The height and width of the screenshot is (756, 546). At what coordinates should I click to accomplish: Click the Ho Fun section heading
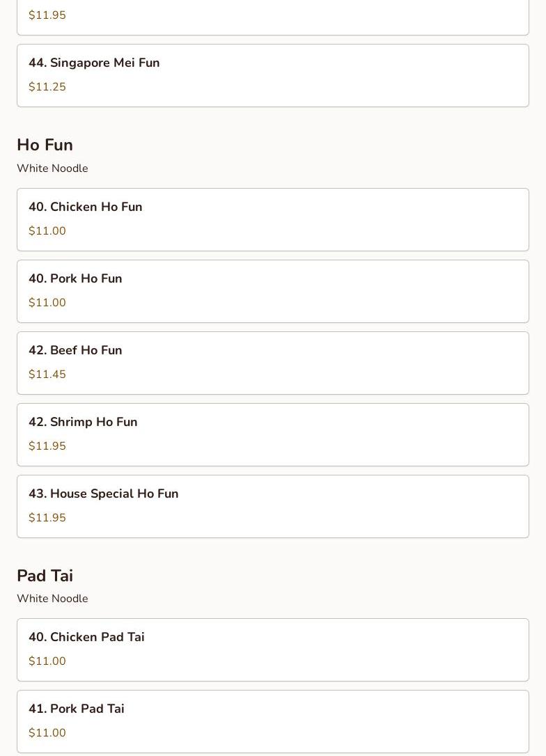coord(45,145)
